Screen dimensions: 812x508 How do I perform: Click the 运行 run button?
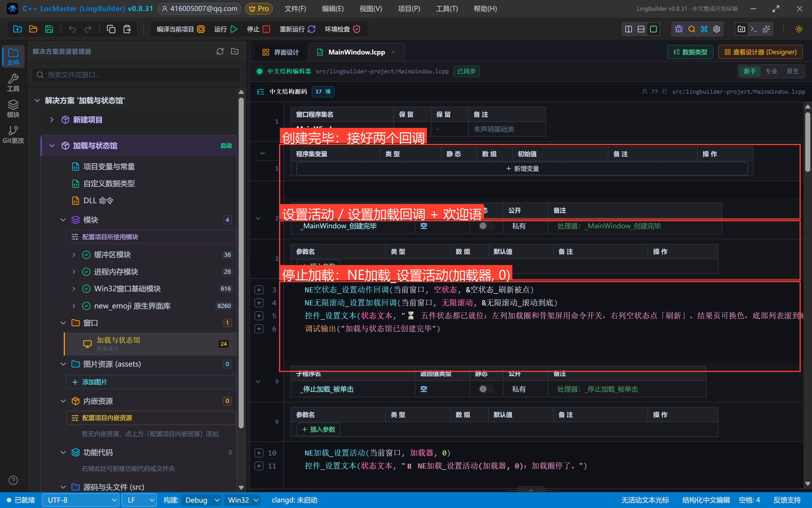[x=226, y=29]
